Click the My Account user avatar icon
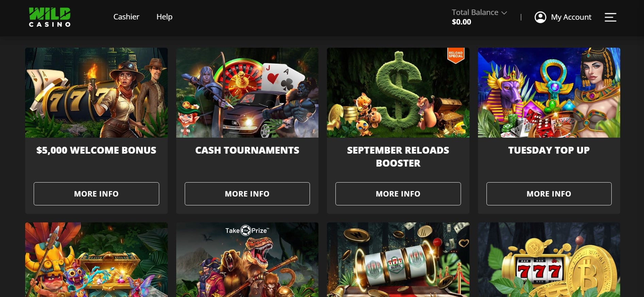This screenshot has width=644, height=297. [x=540, y=17]
